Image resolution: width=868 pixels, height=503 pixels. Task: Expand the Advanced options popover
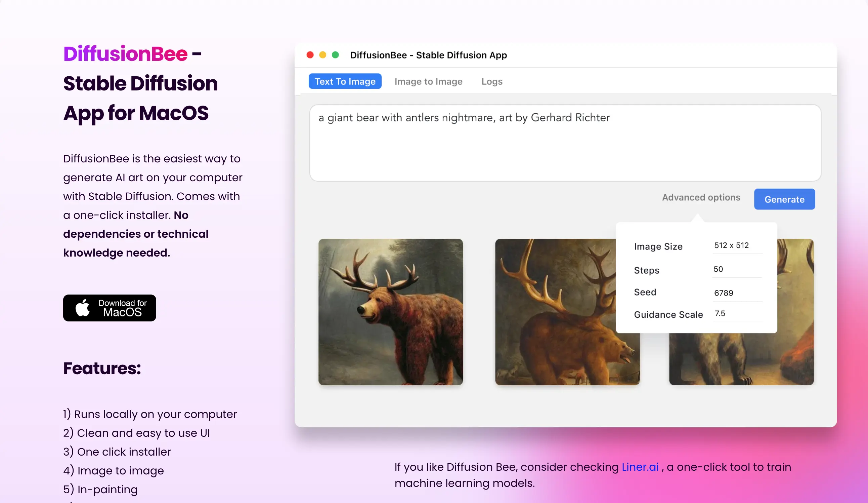(x=701, y=197)
